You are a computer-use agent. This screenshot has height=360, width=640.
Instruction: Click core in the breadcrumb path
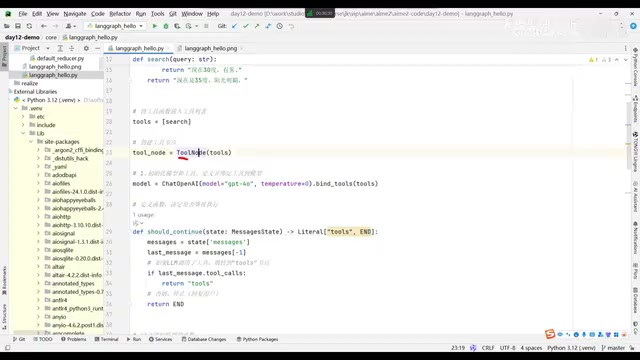[51, 37]
